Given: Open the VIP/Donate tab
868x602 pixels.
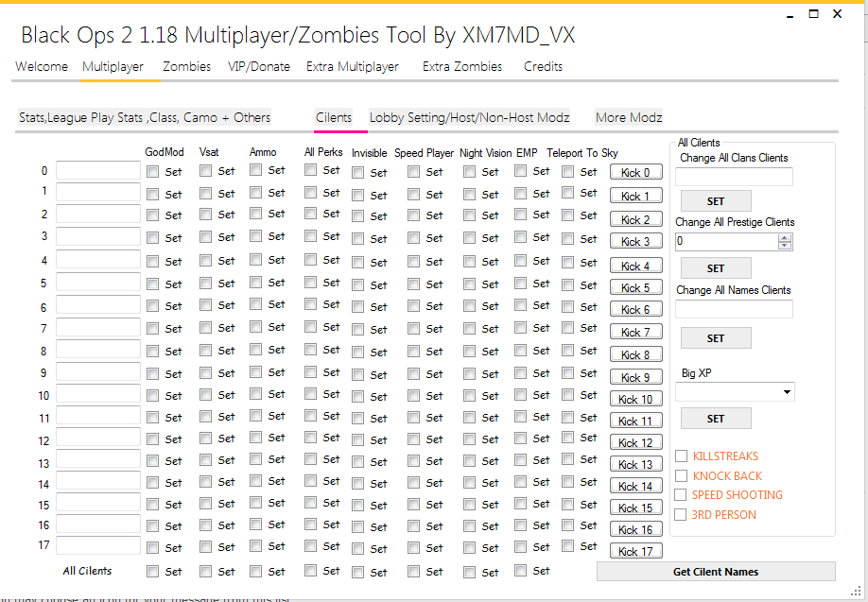Looking at the screenshot, I should [x=259, y=66].
